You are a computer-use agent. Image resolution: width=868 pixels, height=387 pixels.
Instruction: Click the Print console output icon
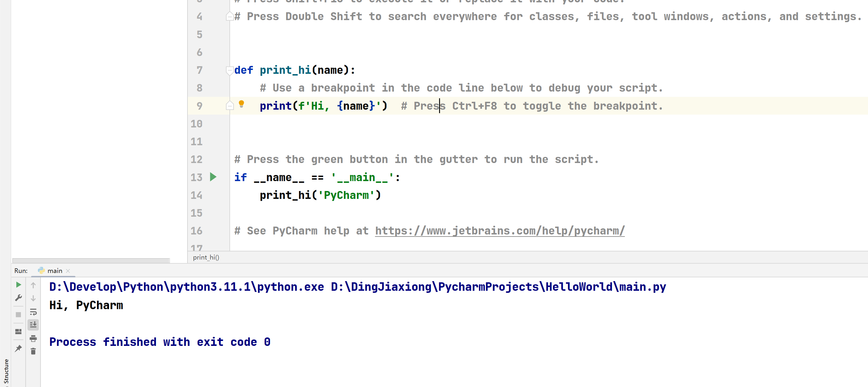coord(33,338)
